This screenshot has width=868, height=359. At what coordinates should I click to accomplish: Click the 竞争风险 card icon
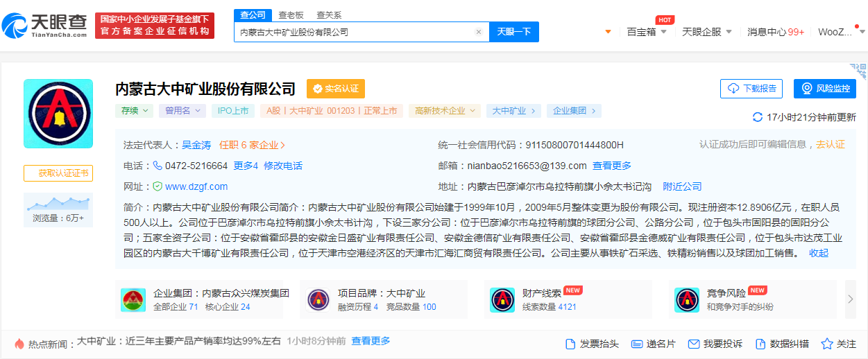[x=687, y=300]
